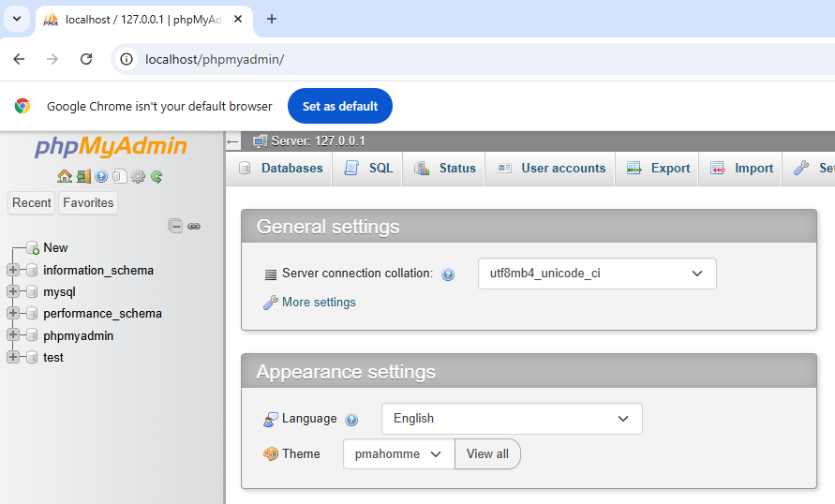The image size is (835, 504).
Task: Click the Favorites tables button
Action: [x=88, y=202]
